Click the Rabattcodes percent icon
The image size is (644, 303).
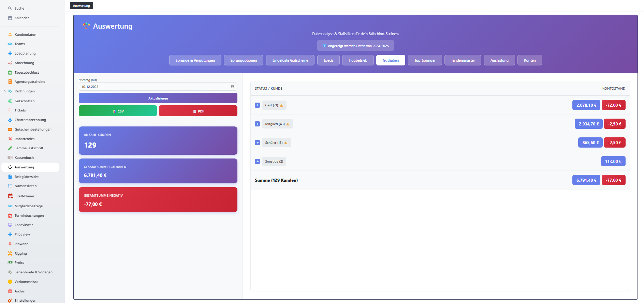(x=10, y=139)
